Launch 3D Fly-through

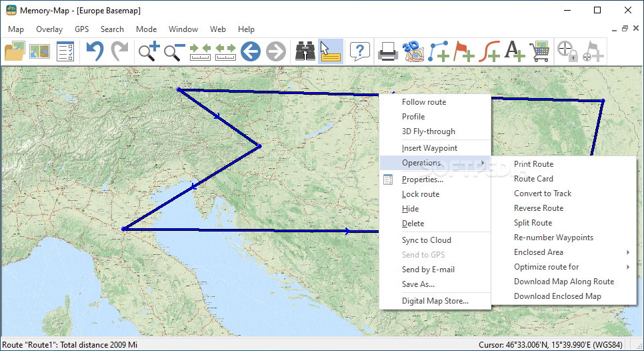(429, 131)
